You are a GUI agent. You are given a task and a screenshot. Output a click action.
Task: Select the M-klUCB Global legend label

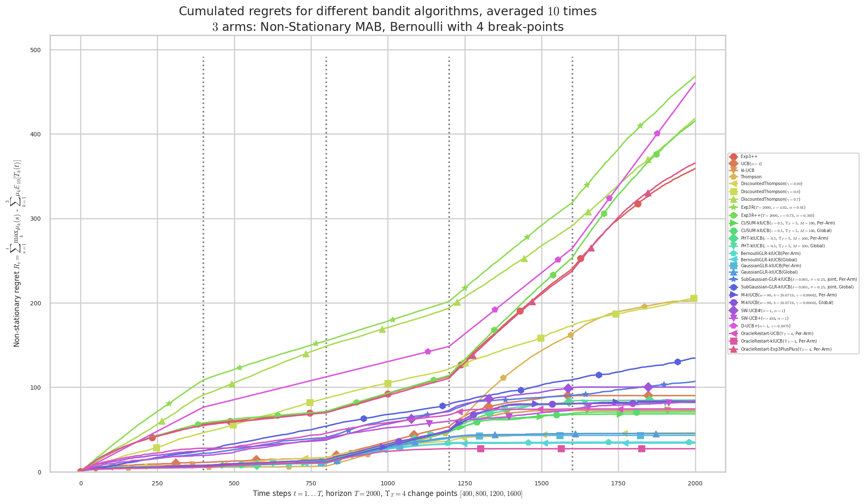pyautogui.click(x=787, y=302)
